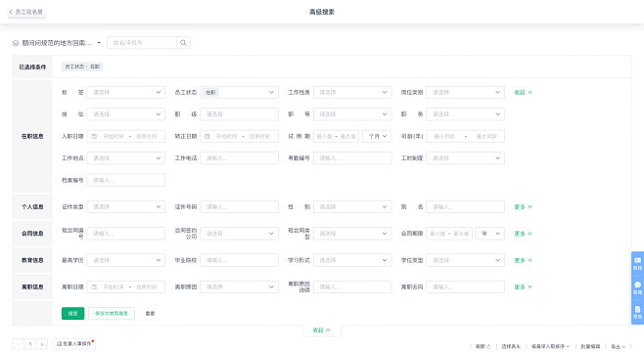Open the 现合同类型 dropdown
This screenshot has height=352, width=644.
[x=352, y=234]
